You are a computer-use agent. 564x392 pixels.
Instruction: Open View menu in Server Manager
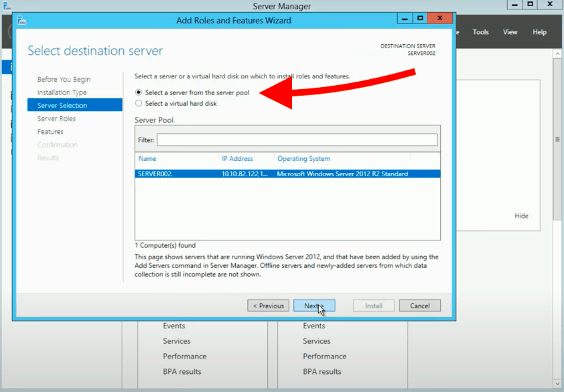(510, 32)
